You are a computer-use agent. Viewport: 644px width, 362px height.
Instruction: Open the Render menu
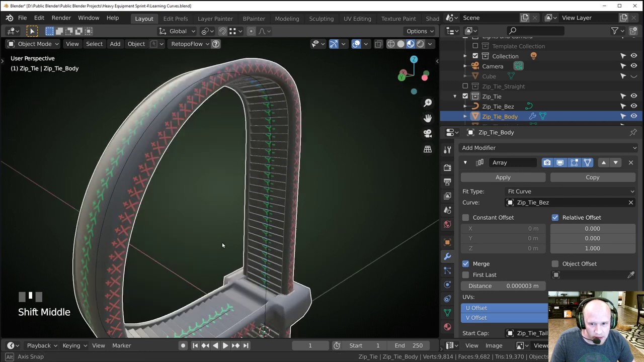click(x=61, y=18)
